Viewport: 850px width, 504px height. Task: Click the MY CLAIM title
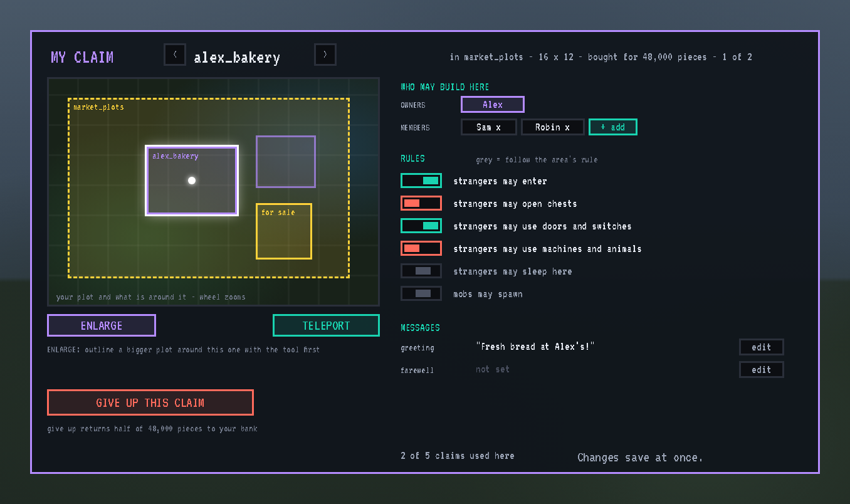coord(82,57)
